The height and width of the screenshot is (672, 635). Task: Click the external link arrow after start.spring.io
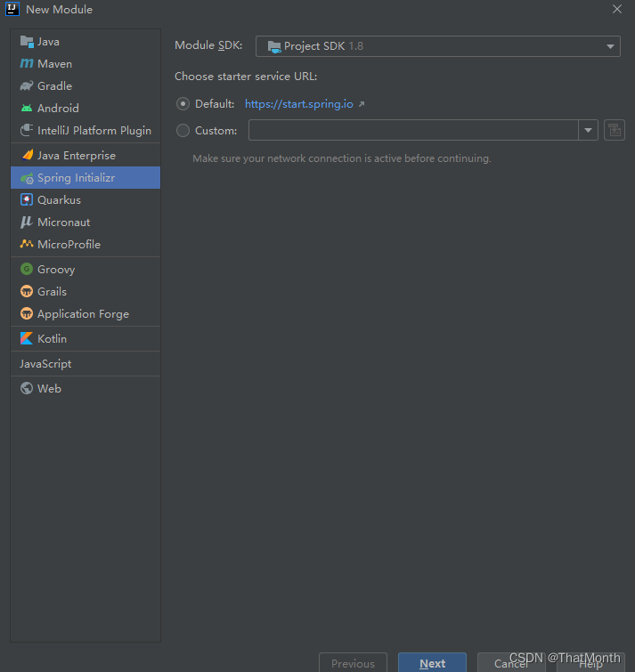362,104
